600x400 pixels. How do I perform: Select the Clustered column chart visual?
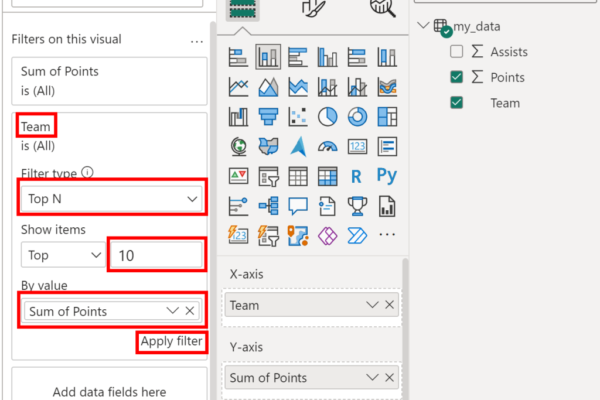pos(328,57)
